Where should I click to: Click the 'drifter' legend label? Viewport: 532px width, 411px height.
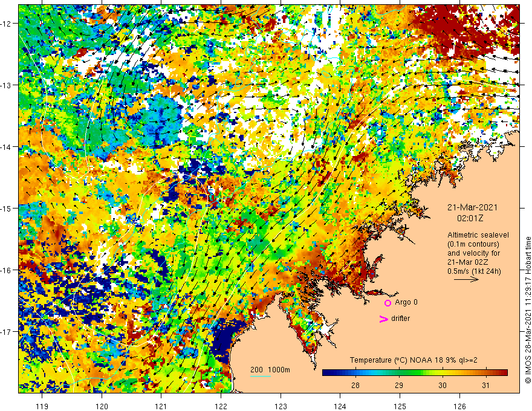point(400,319)
